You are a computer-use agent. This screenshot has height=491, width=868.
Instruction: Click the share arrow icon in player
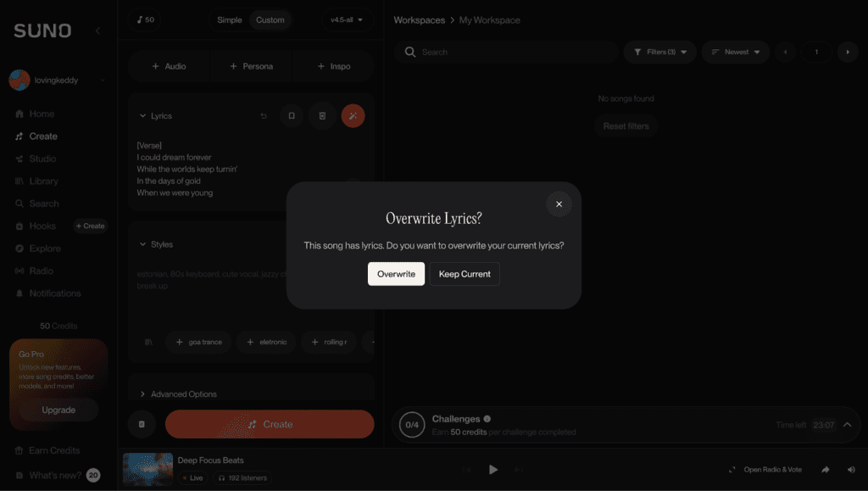[825, 470]
